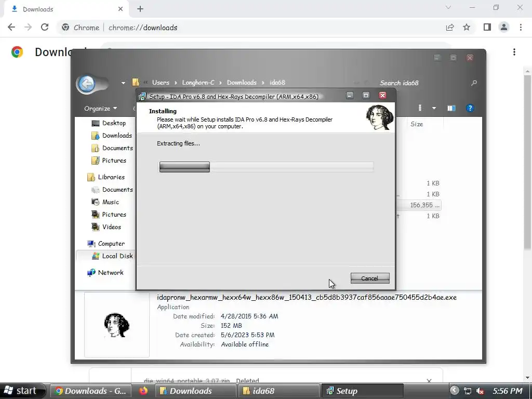Click Chrome back arrow
Viewport: 532px width, 399px height.
11,28
